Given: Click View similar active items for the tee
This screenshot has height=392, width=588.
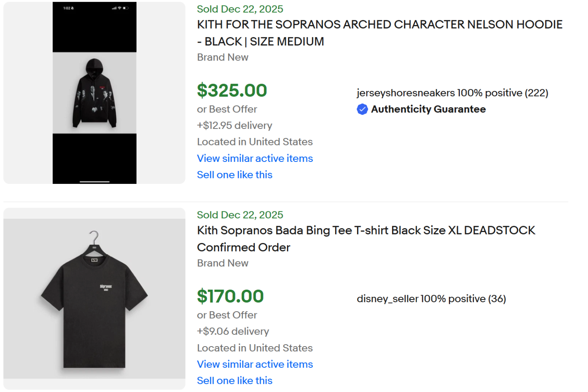Looking at the screenshot, I should (x=254, y=364).
